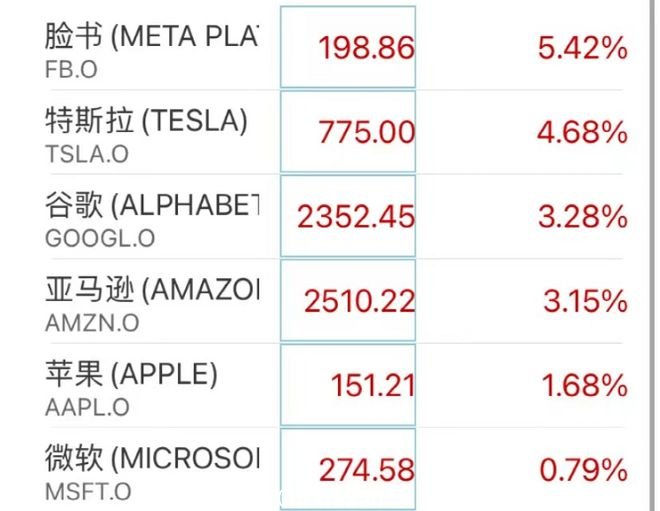
Task: Open the Amazon (亚马逊) stock row
Action: pos(336,301)
